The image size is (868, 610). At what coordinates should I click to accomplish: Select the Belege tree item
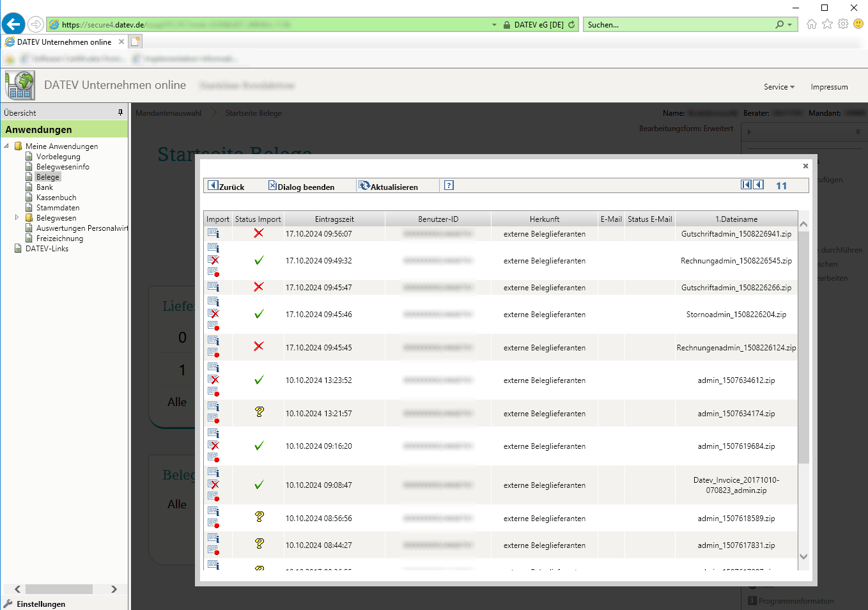coord(48,177)
